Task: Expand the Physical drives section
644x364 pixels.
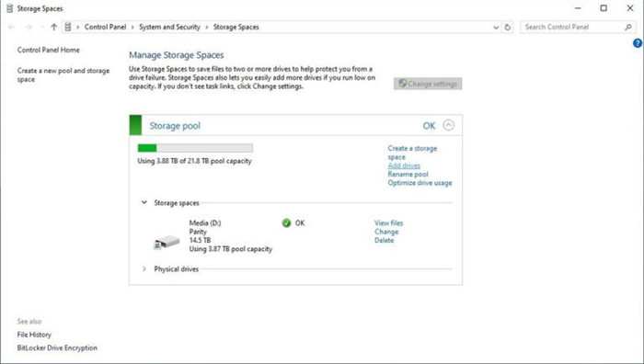Action: (x=144, y=268)
